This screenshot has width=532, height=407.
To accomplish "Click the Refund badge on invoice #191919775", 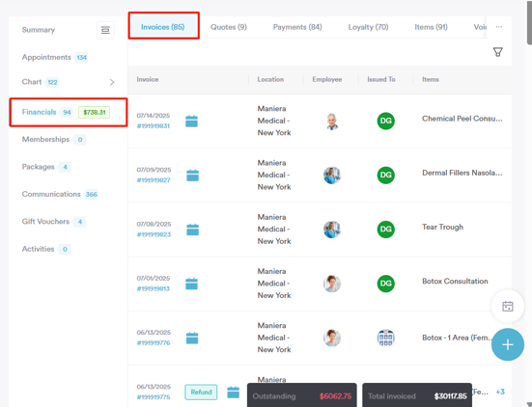I will coord(201,393).
